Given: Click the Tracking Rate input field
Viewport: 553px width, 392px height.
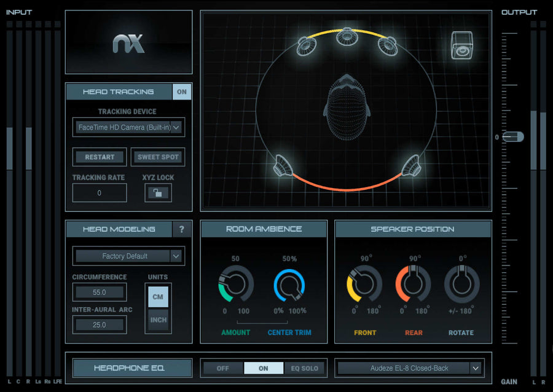Looking at the screenshot, I should (x=99, y=192).
